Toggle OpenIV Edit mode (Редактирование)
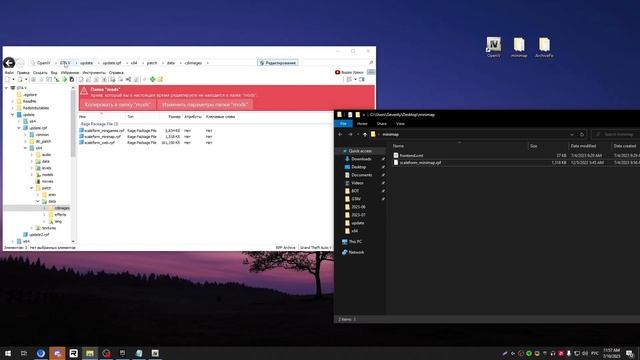This screenshot has width=640, height=360. click(x=278, y=63)
